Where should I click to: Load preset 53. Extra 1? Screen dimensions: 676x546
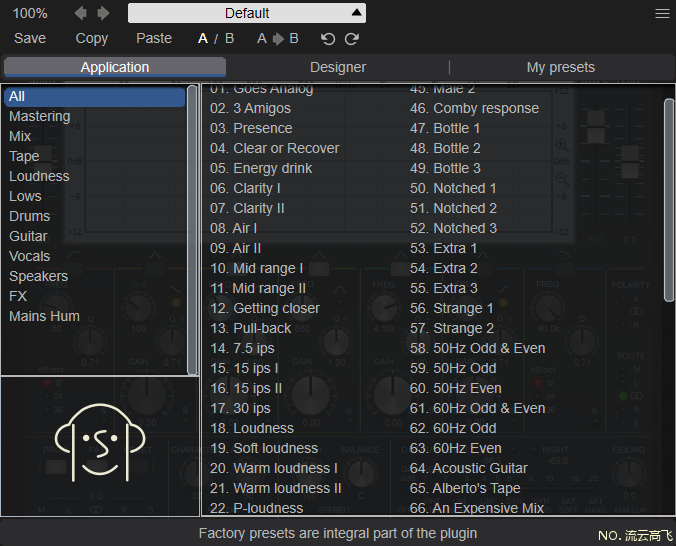coord(444,248)
